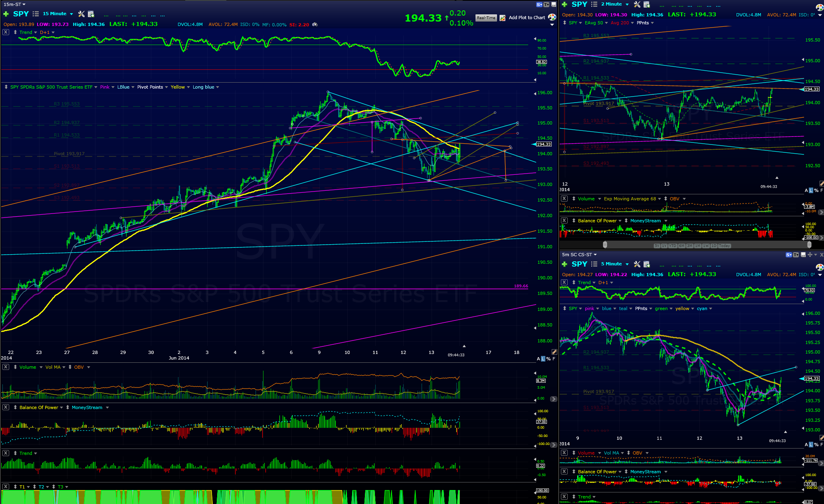Click the T icon in the 5m SC CS-ST header
Image resolution: width=824 pixels, height=504 pixels.
click(796, 255)
